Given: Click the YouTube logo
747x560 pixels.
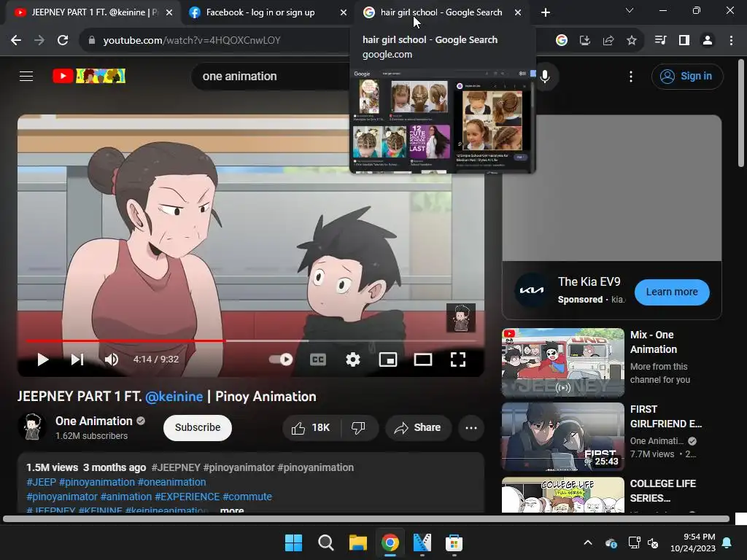Looking at the screenshot, I should [x=89, y=76].
